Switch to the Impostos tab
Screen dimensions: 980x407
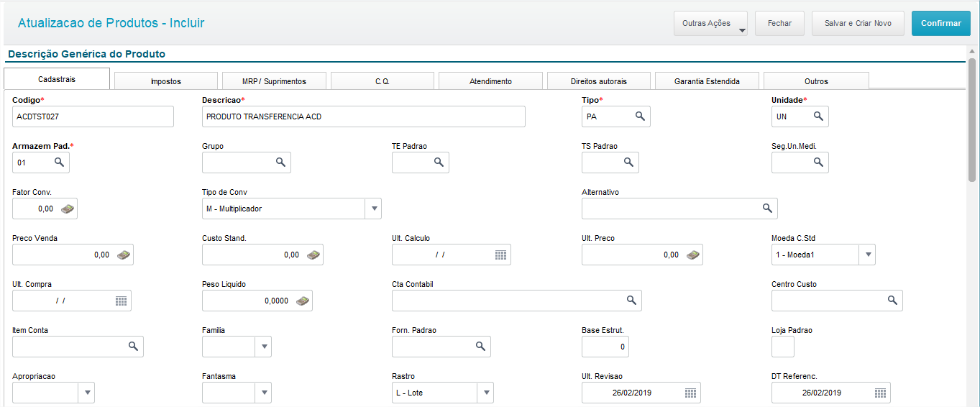click(x=166, y=81)
